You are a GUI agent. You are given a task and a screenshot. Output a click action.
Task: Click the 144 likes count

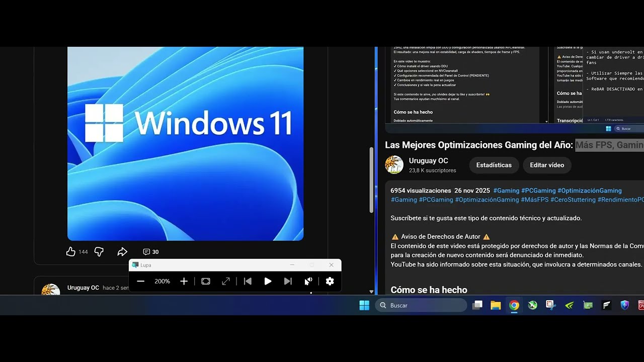pyautogui.click(x=83, y=252)
